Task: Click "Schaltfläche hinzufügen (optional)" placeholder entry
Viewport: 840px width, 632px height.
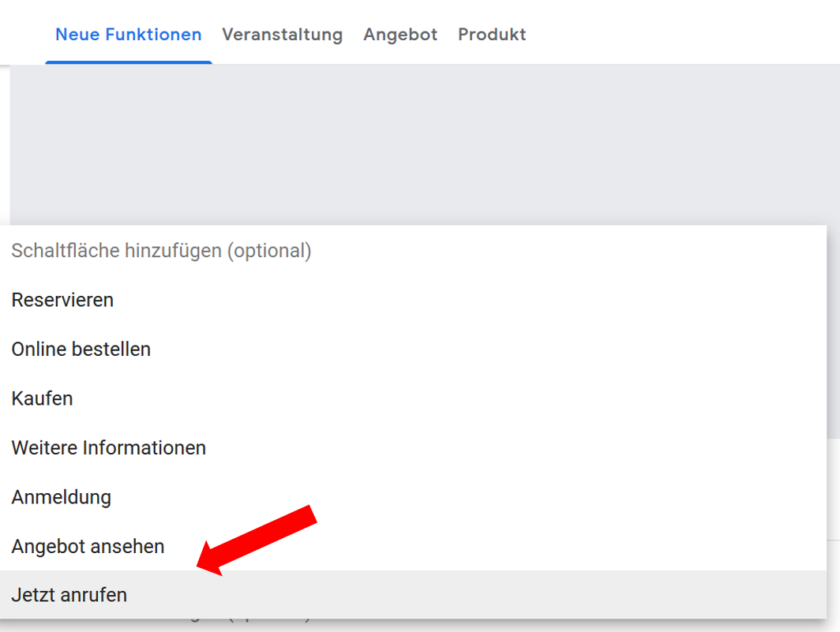Action: point(161,250)
